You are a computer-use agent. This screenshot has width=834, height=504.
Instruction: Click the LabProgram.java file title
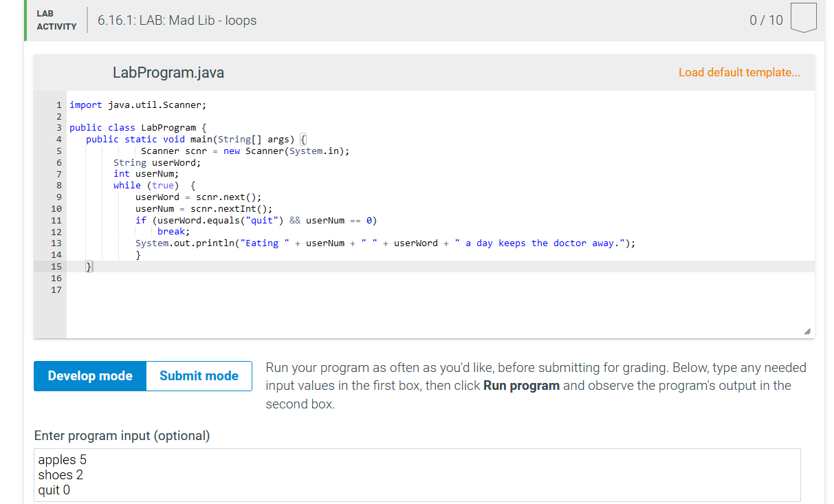168,72
